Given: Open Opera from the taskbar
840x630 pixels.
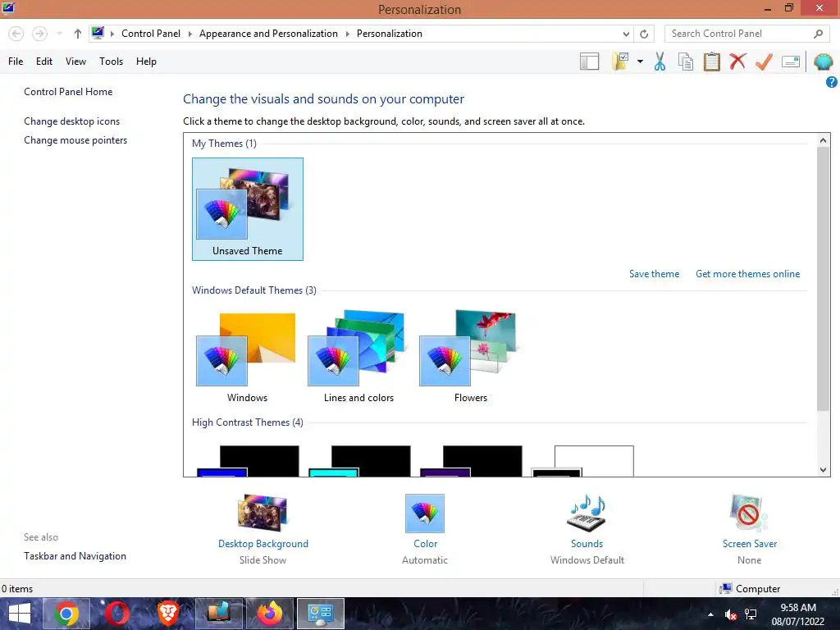Looking at the screenshot, I should [116, 614].
